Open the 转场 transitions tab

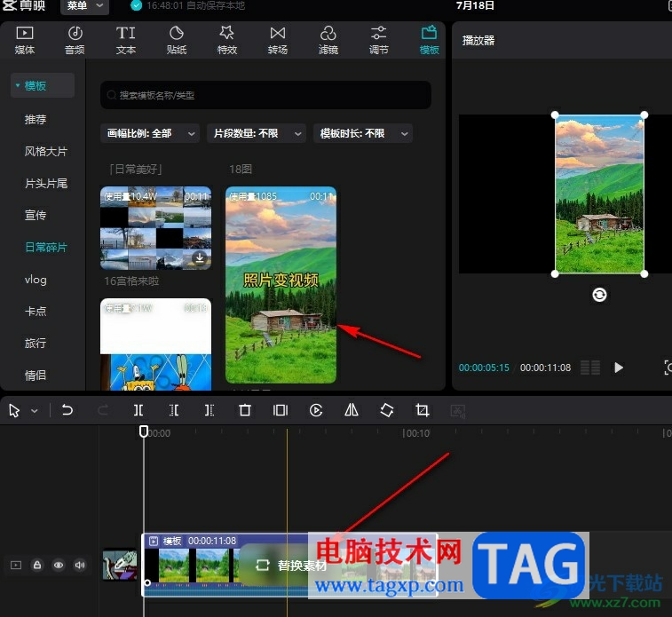(x=277, y=40)
